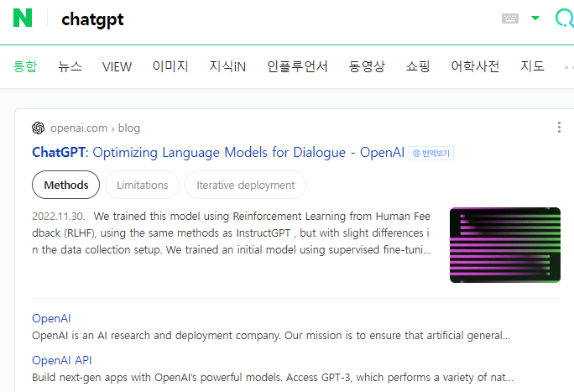The height and width of the screenshot is (392, 574).
Task: Open the openai.com blog breadcrumb link
Action: tap(95, 128)
